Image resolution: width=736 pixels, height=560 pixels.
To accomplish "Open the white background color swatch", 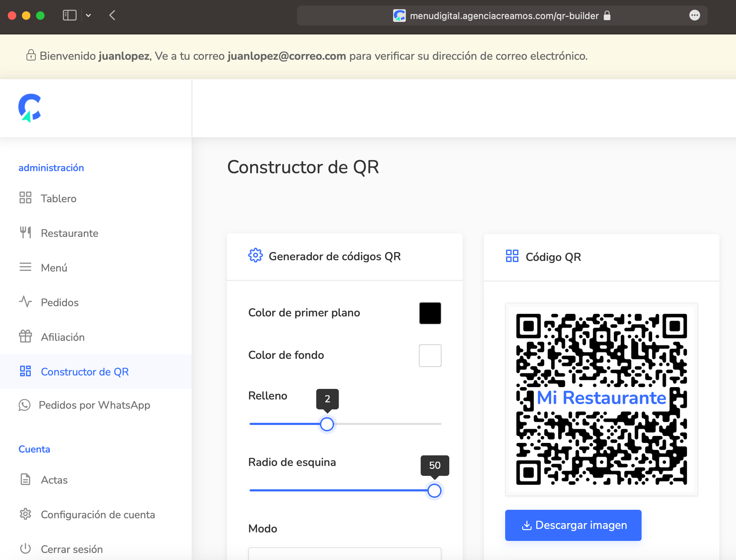I will pyautogui.click(x=430, y=355).
